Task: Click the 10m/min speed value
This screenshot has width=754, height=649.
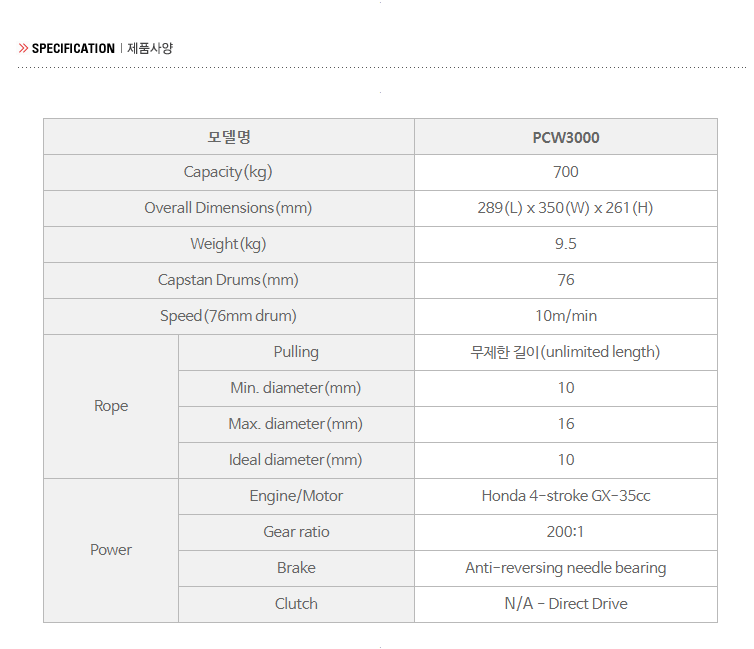Action: [x=566, y=316]
